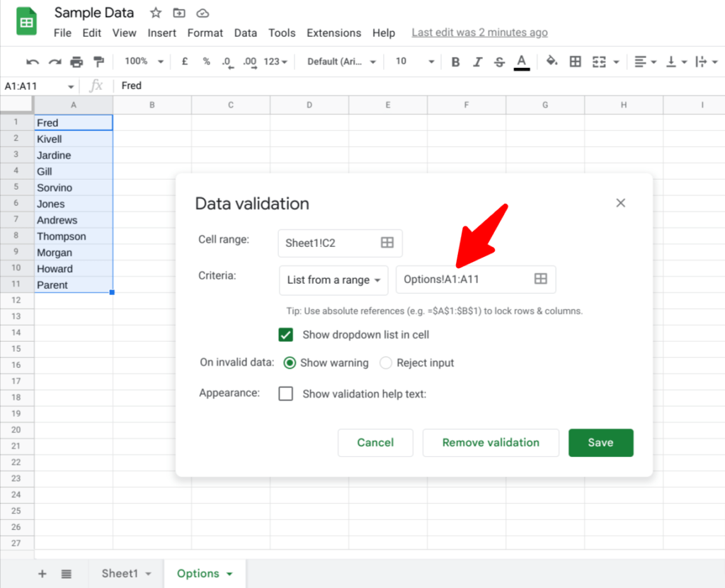Select the Reject input radio button
725x588 pixels.
click(x=386, y=362)
